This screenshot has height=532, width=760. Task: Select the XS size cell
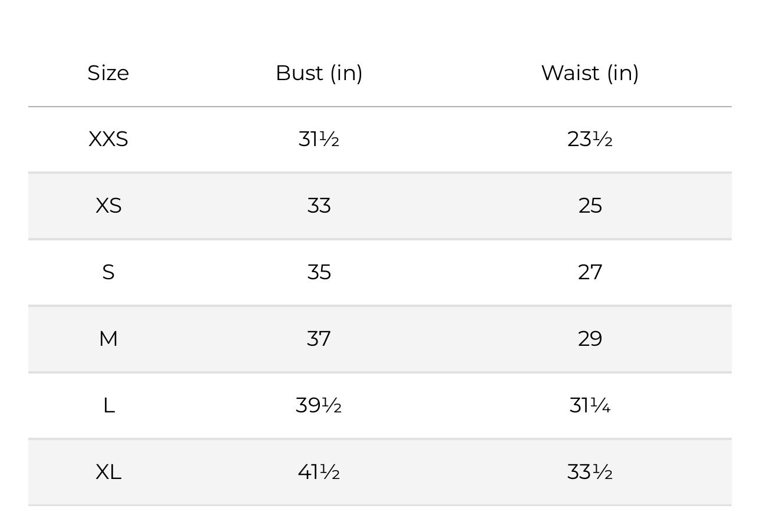click(x=108, y=206)
